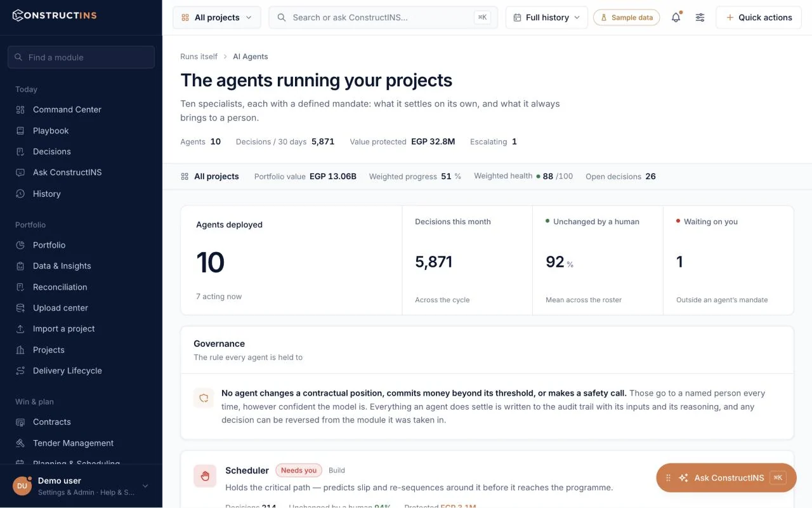Click the Command Center sidebar icon
Viewport: 812px width, 508px height.
20,110
